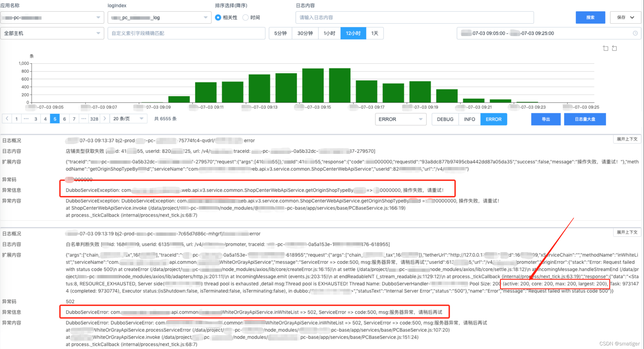Select the 1天 time range tab
This screenshot has width=644, height=349.
point(375,33)
